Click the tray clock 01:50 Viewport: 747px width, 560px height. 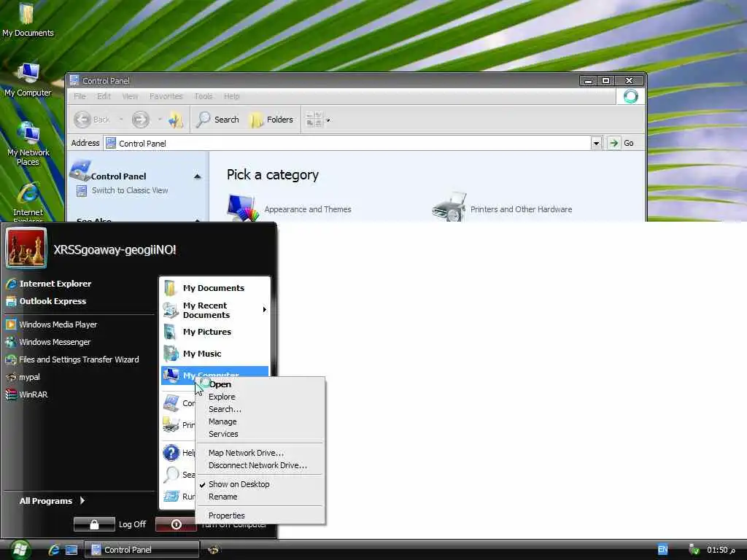tap(721, 550)
